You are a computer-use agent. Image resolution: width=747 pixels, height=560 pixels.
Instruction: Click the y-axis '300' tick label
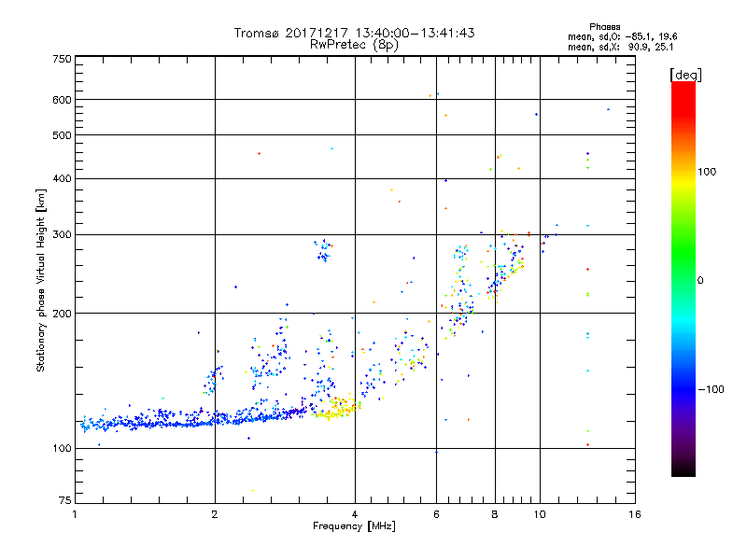(62, 235)
